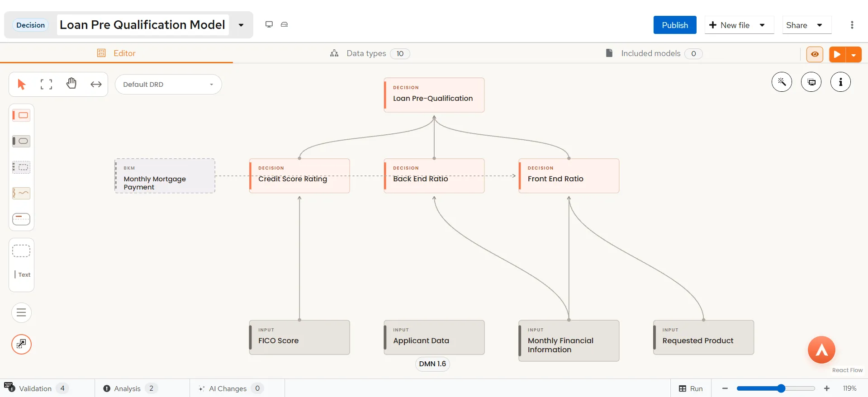This screenshot has width=868, height=397.
Task: Click the Run table button
Action: click(691, 388)
